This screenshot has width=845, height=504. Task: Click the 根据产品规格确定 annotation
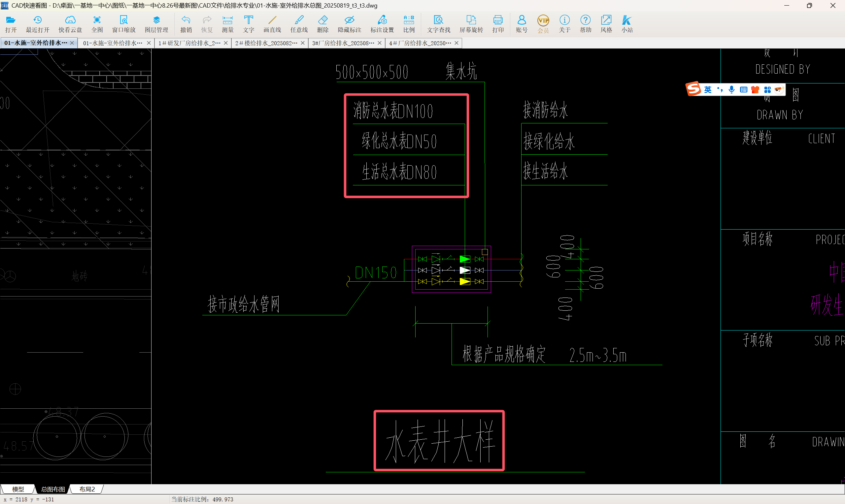click(504, 354)
